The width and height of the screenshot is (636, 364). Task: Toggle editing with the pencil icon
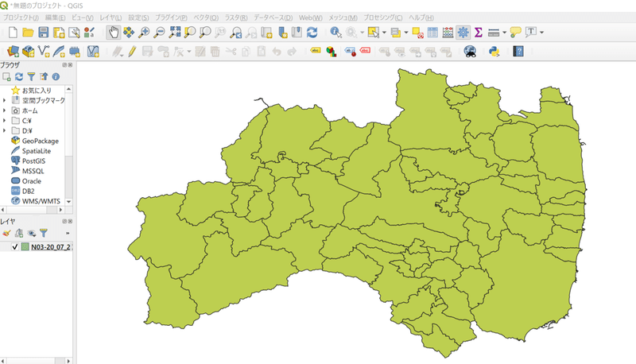(132, 52)
